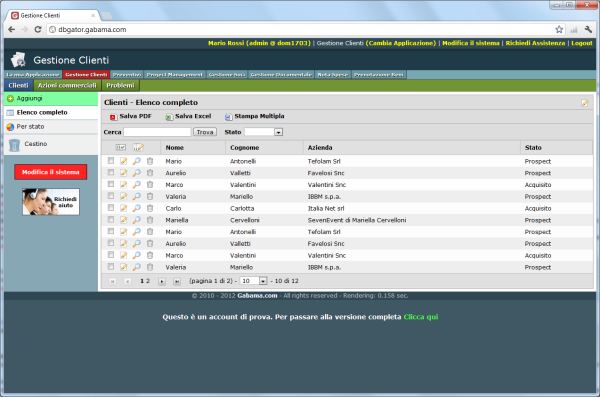The height and width of the screenshot is (397, 600).
Task: Go to the previous page with the pager arrow
Action: [127, 281]
